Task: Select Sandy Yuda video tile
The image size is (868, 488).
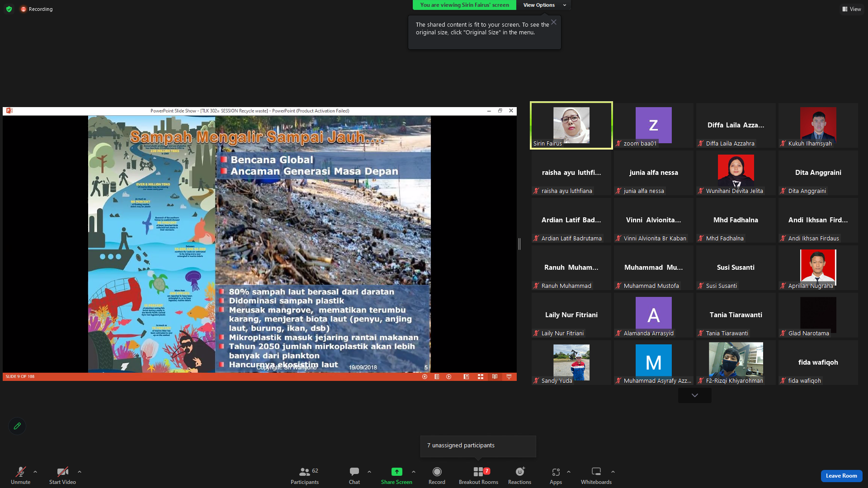Action: 571,362
